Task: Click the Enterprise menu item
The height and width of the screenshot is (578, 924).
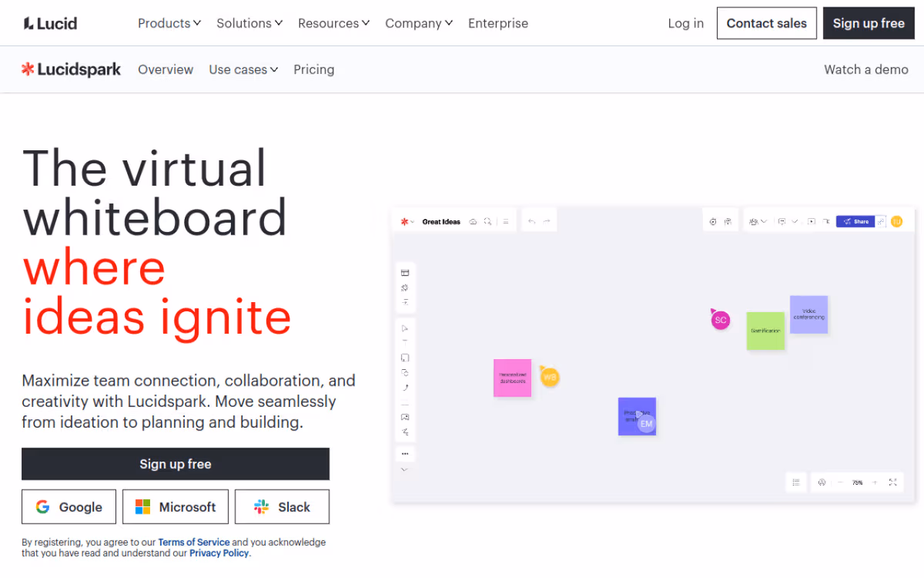Action: pos(498,23)
